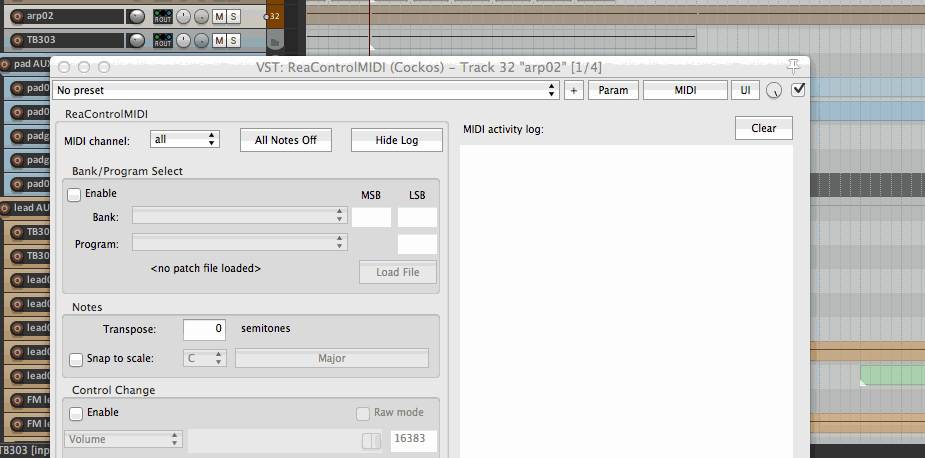Arm the TB303 track for recording

17,40
